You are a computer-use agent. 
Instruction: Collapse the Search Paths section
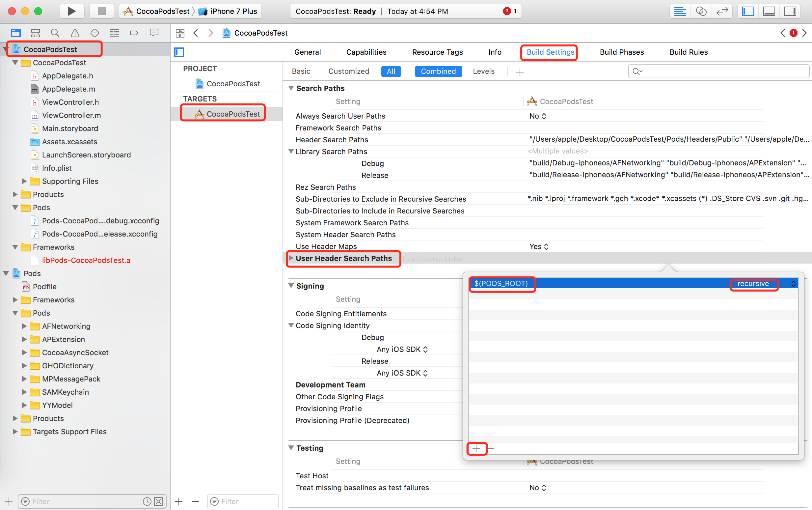point(291,88)
